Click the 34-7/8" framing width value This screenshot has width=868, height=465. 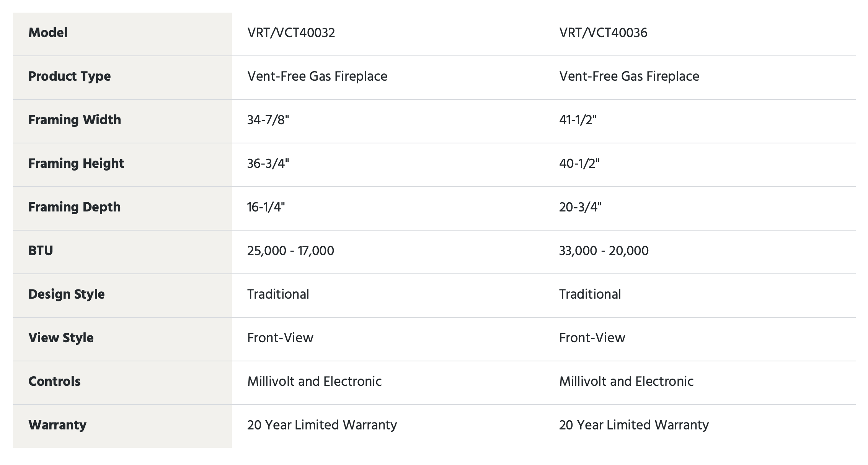click(x=268, y=120)
